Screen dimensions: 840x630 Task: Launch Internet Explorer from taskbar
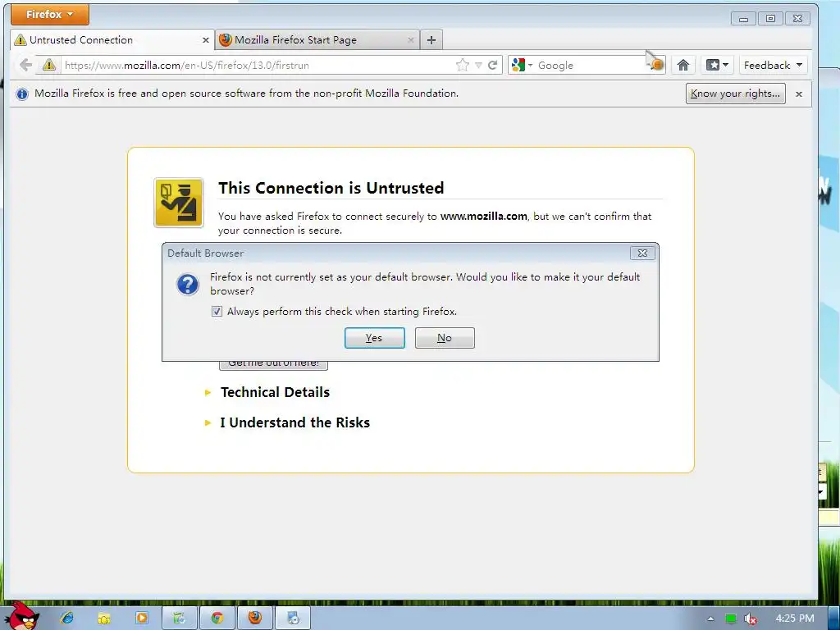click(x=67, y=619)
